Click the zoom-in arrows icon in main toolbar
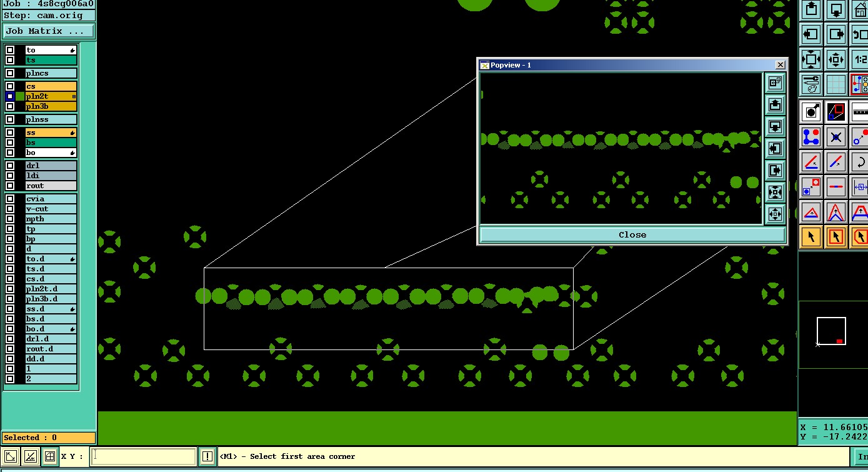Viewport: 868px width, 472px height. [x=811, y=59]
